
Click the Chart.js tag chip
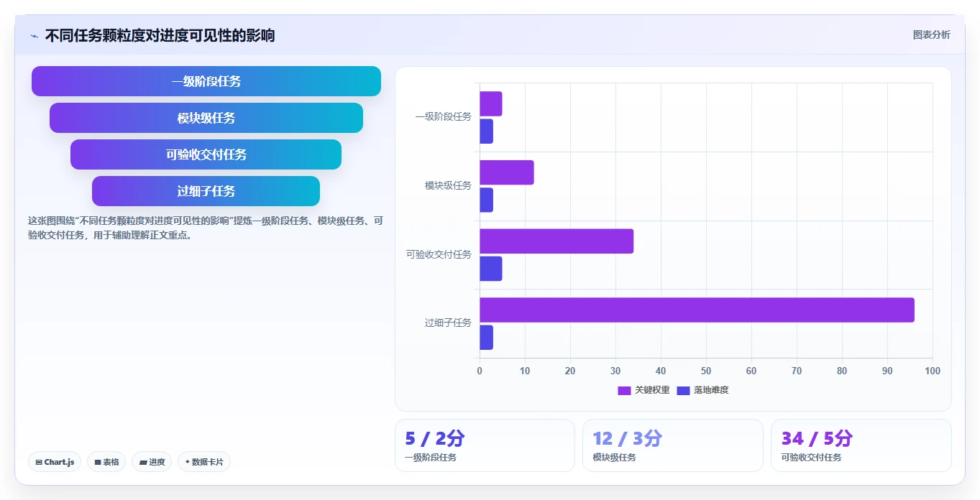tap(55, 462)
